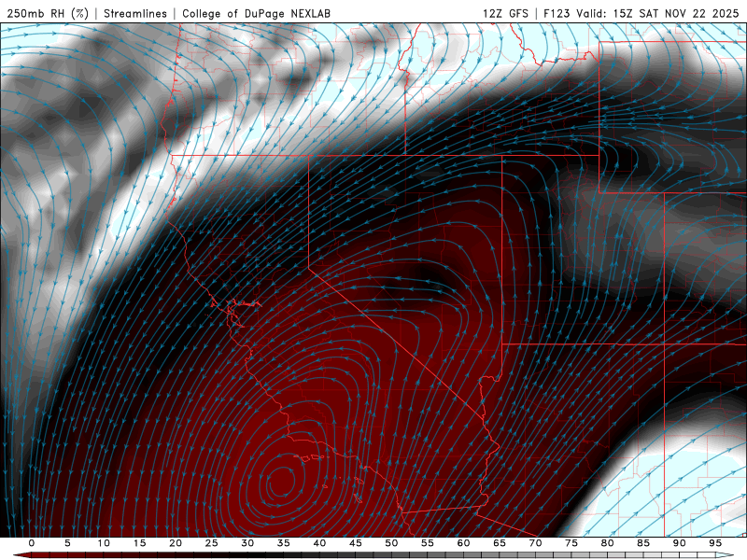Click the color bar label '60'
The image size is (747, 560).
463,543
